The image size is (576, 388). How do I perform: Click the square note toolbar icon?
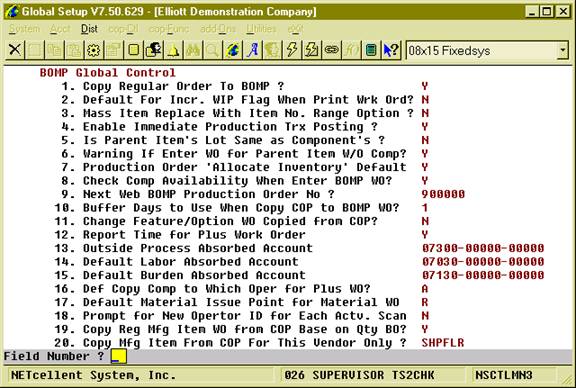coord(133,50)
